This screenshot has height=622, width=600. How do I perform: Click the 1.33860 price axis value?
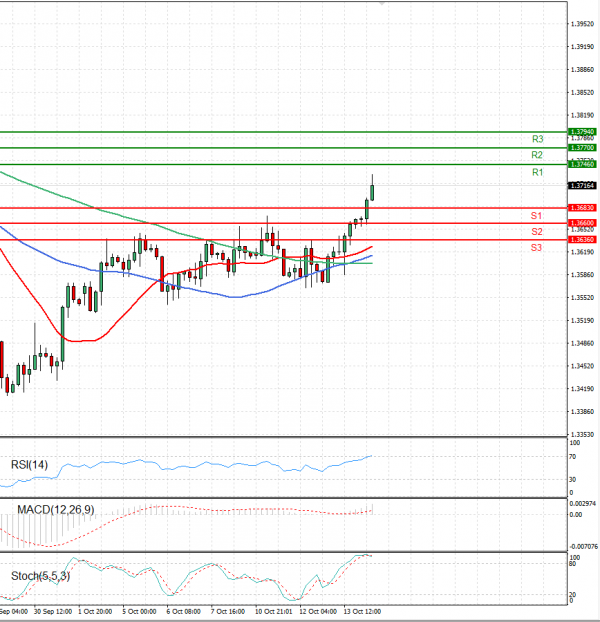coord(582,412)
